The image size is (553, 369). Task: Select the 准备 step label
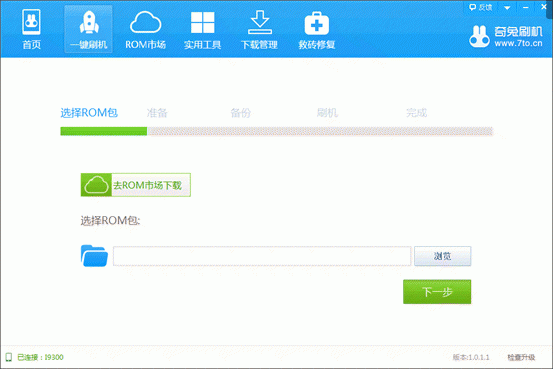click(157, 113)
